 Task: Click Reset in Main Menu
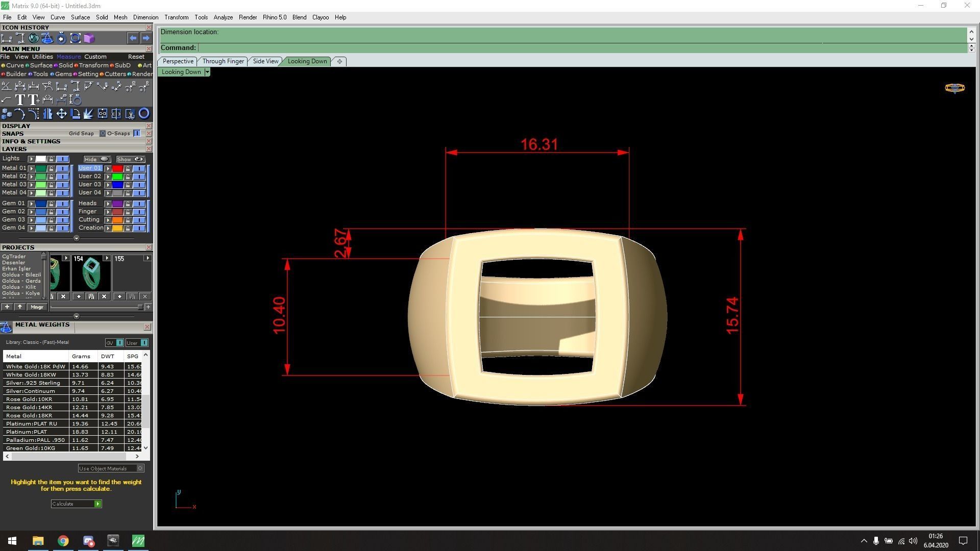click(136, 57)
